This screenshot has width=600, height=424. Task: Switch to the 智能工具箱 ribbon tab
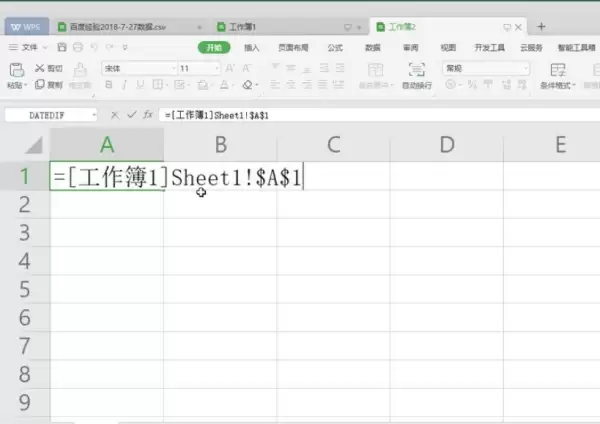pyautogui.click(x=576, y=47)
